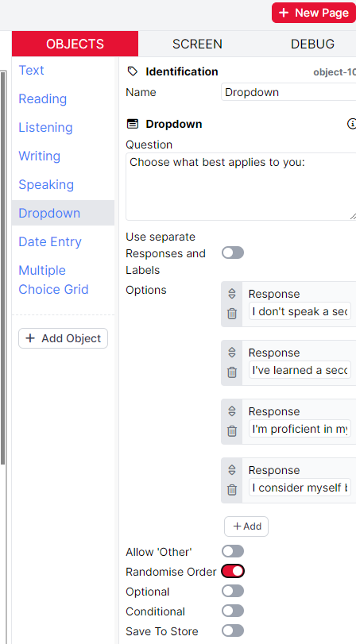The width and height of the screenshot is (356, 644).
Task: Click reorder arrows on first response option
Action: click(232, 294)
